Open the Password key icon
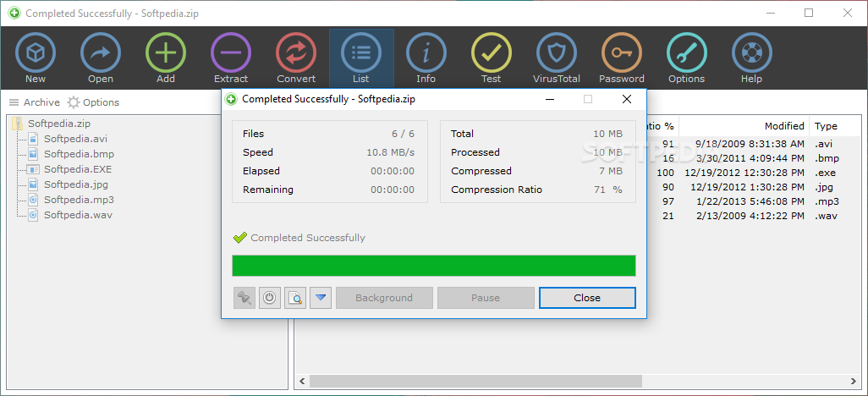The width and height of the screenshot is (868, 396). (622, 53)
